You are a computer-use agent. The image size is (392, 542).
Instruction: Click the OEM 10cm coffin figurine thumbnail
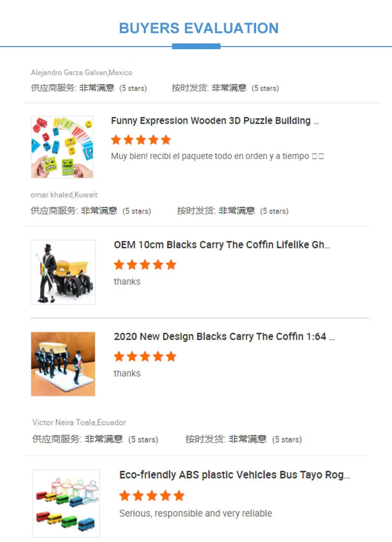(x=63, y=273)
